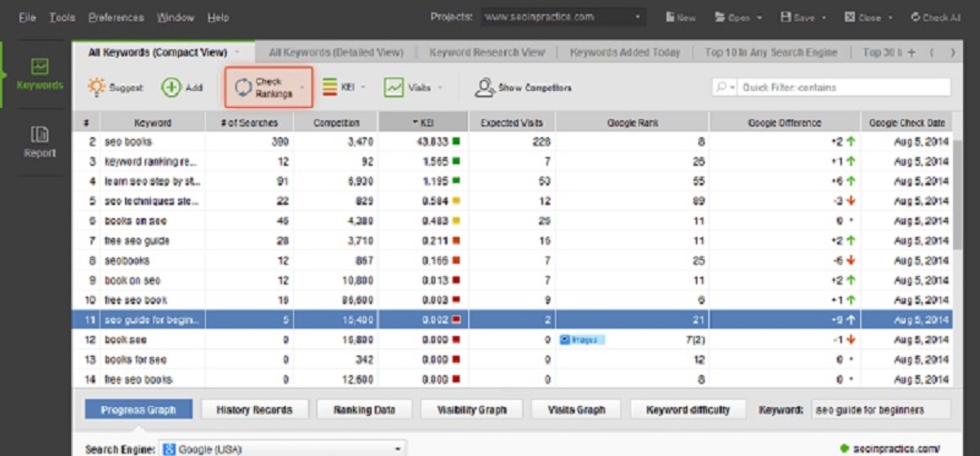
Task: Click the red KEI indicator for book seo
Action: [x=456, y=340]
